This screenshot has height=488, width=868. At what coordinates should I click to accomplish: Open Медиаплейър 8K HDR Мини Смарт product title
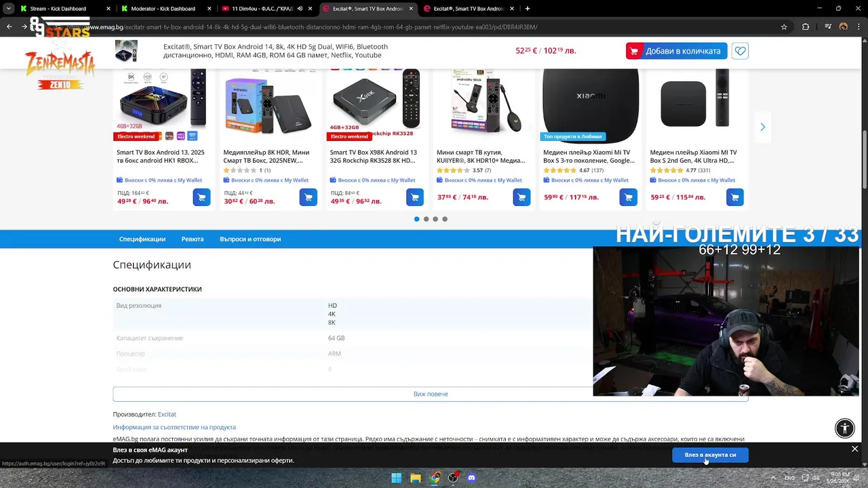pos(267,157)
